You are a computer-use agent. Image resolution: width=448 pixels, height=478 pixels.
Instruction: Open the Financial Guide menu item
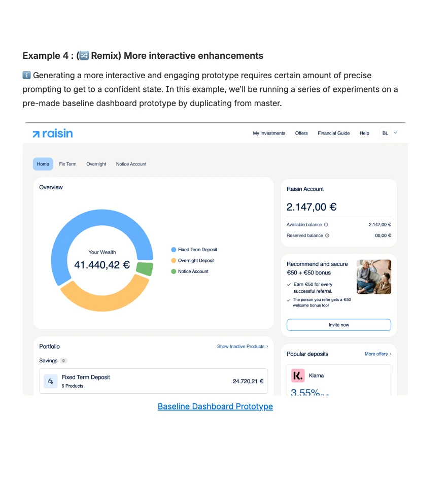coord(333,133)
